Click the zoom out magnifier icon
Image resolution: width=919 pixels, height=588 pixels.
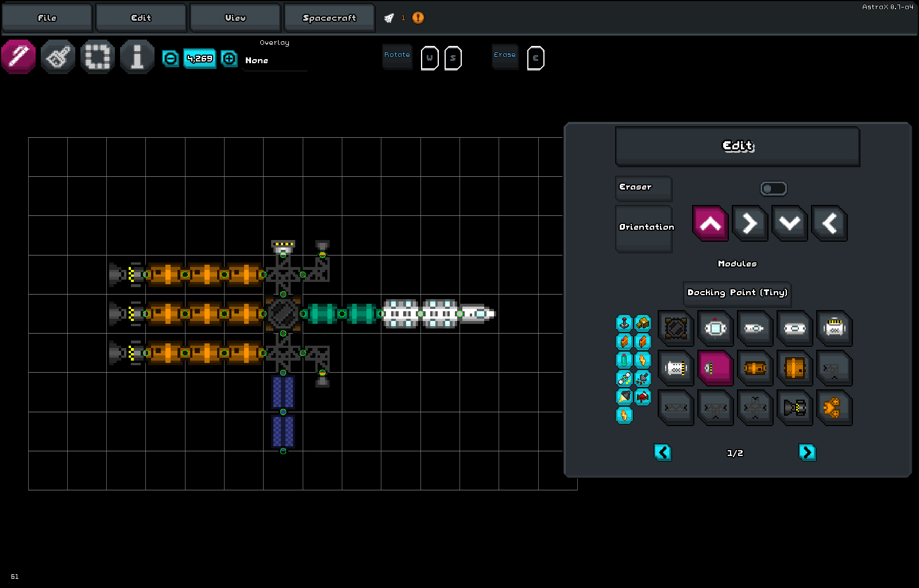(x=171, y=59)
